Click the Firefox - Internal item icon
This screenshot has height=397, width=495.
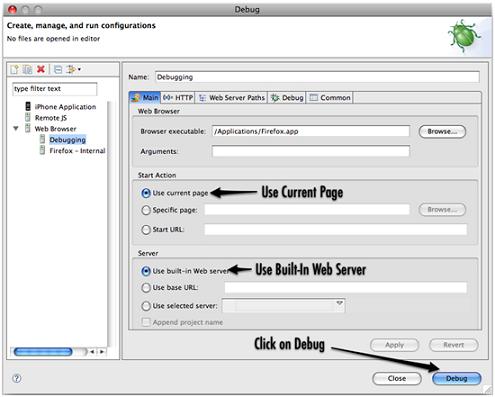point(42,150)
